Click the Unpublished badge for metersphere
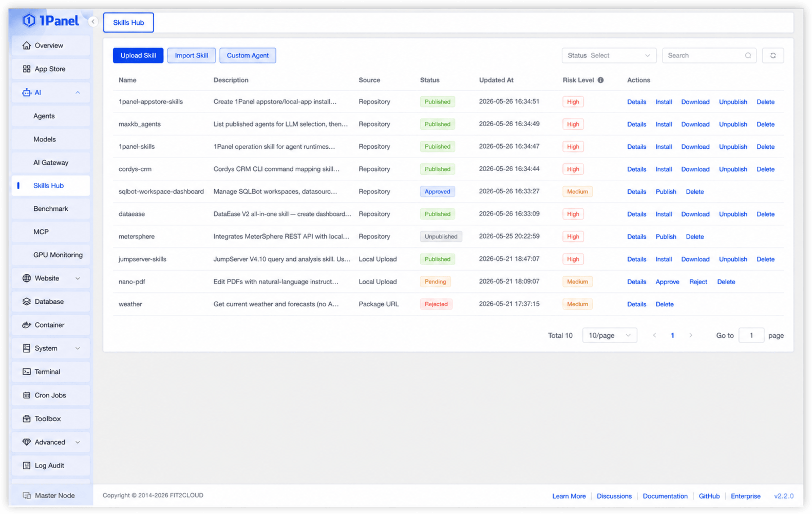The height and width of the screenshot is (514, 812). pyautogui.click(x=441, y=236)
